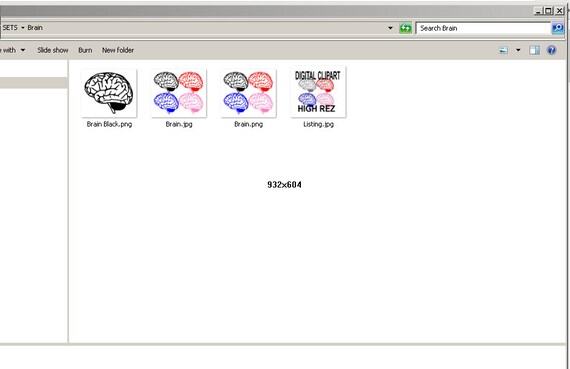
Task: Click Burn in the toolbar
Action: (85, 50)
